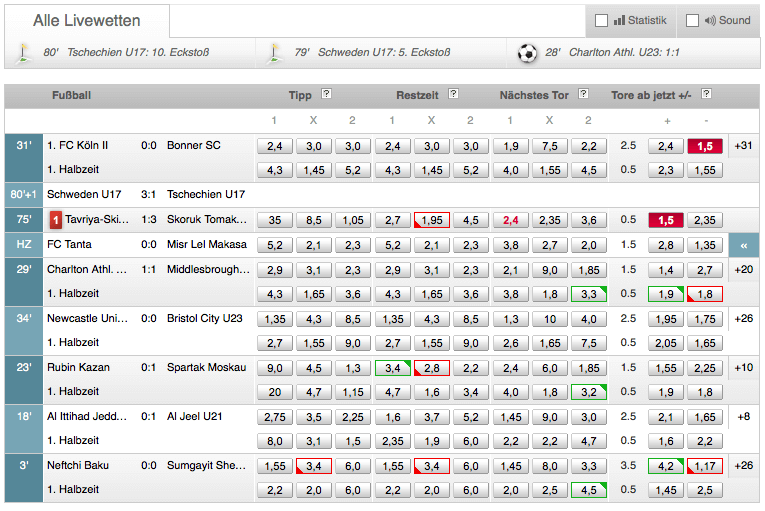This screenshot has height=511, width=765.
Task: Click the Middlesbrough... team name
Action: pos(208,269)
